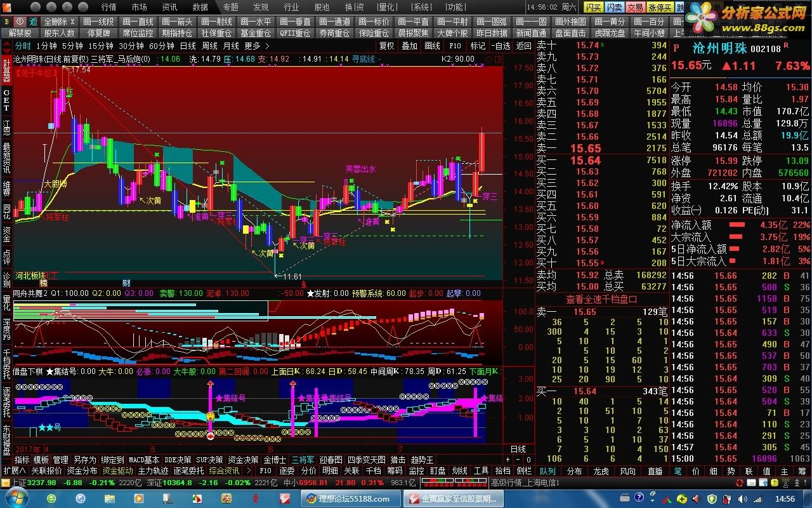Open the 系统 menu
Screen dimensions: 812x508
pos(421,7)
